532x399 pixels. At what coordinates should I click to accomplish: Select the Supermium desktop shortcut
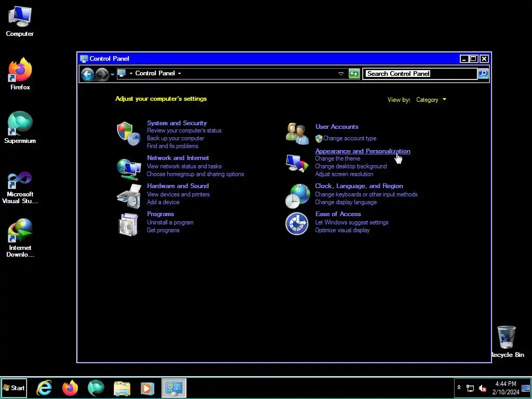tap(20, 127)
